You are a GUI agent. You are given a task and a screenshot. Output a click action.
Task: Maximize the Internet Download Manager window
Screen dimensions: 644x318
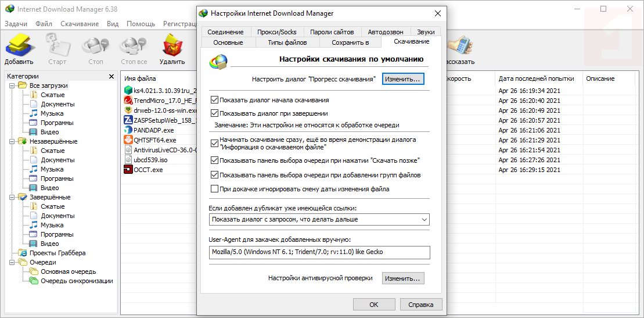point(603,9)
